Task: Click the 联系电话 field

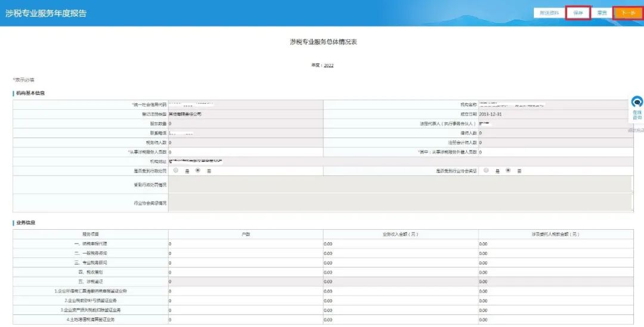Action: (x=246, y=133)
